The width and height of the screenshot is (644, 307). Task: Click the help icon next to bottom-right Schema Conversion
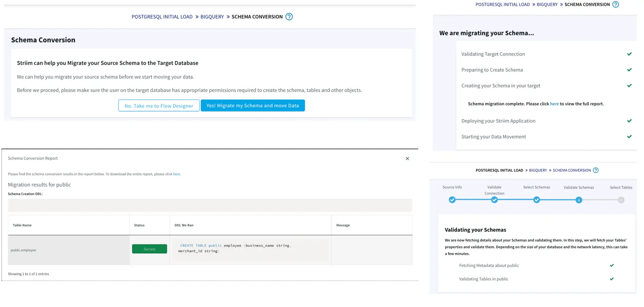coord(595,170)
